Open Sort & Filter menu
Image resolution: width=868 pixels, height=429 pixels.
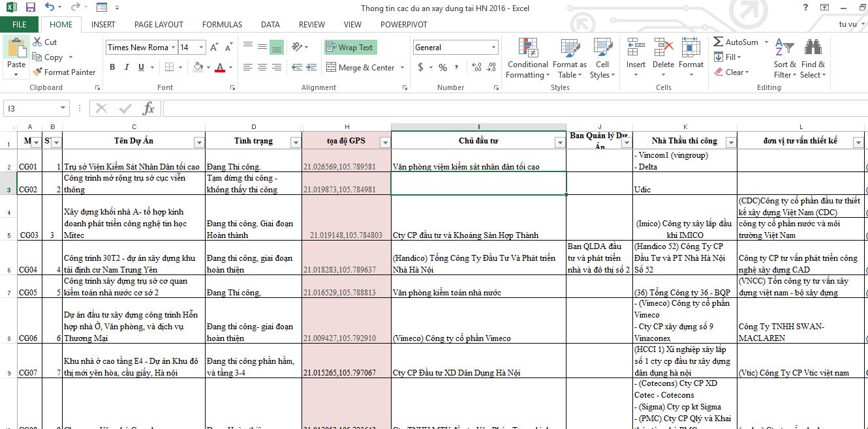[x=785, y=59]
